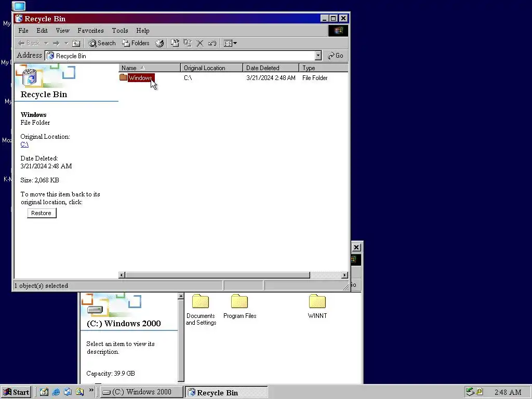Click the Windows logo throbber icon

pyautogui.click(x=338, y=31)
